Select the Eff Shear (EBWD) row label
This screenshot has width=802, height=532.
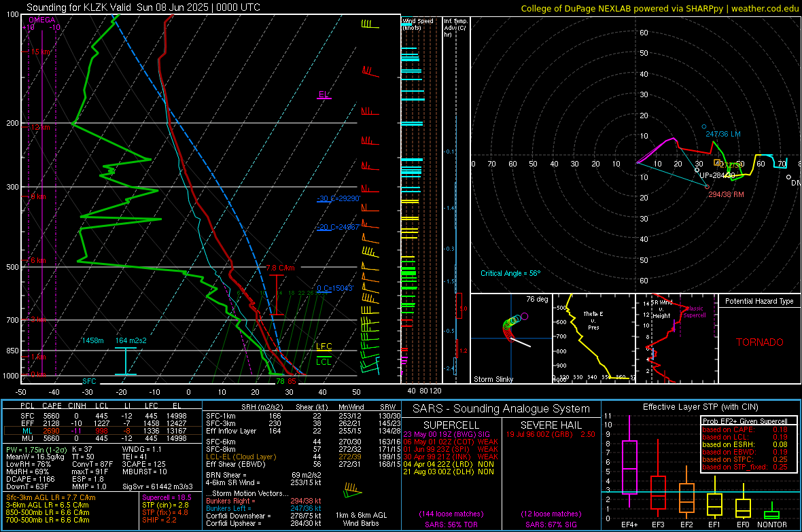coord(236,465)
